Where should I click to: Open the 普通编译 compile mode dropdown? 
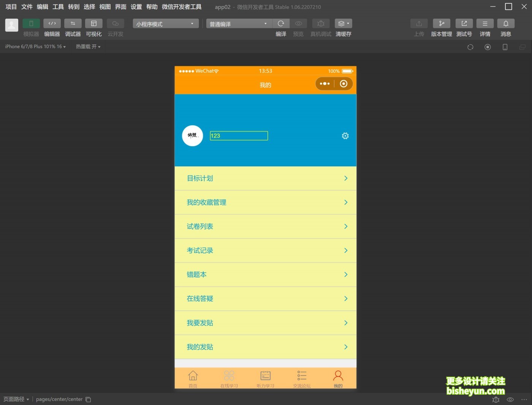click(239, 24)
